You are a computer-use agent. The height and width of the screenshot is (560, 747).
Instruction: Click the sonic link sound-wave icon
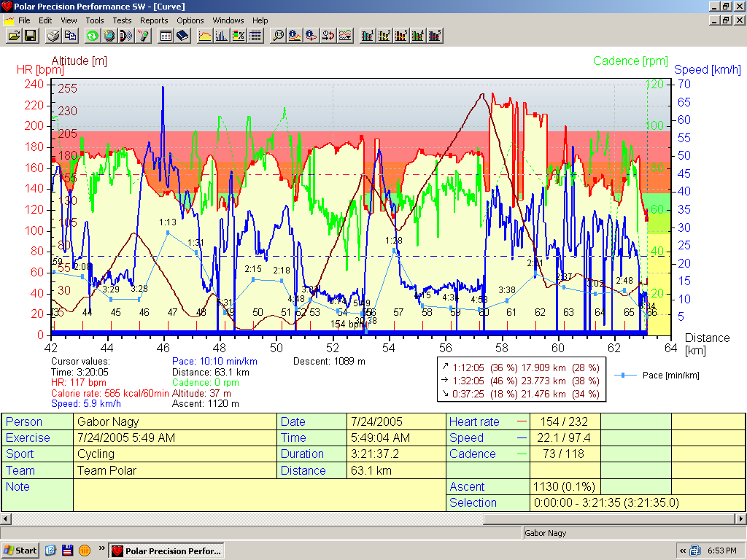point(125,36)
